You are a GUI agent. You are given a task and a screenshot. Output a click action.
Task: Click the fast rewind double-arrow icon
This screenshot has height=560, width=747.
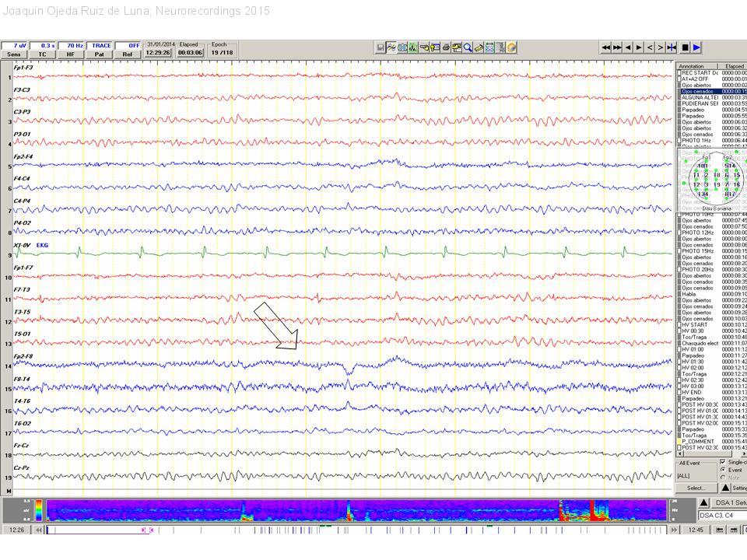[x=606, y=47]
